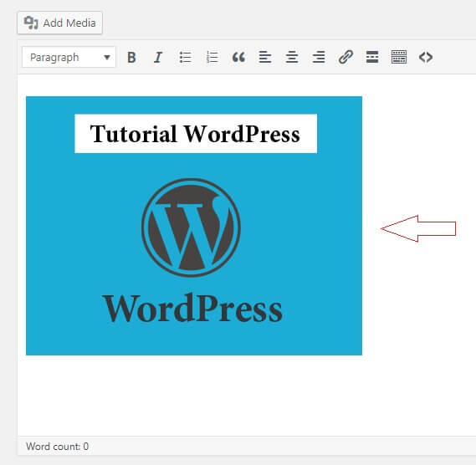Open the code view icon
Screen dimensions: 476x465
[x=426, y=57]
